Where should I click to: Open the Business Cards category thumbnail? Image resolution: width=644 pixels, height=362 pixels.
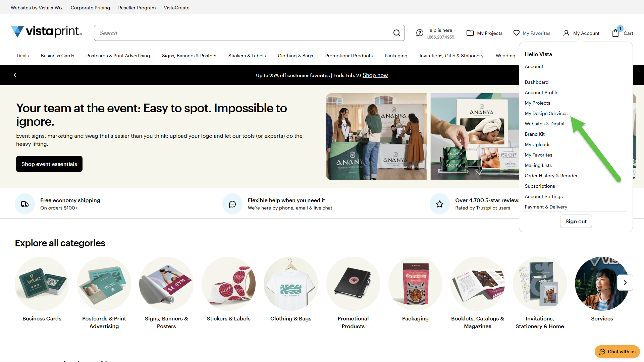pos(42,284)
